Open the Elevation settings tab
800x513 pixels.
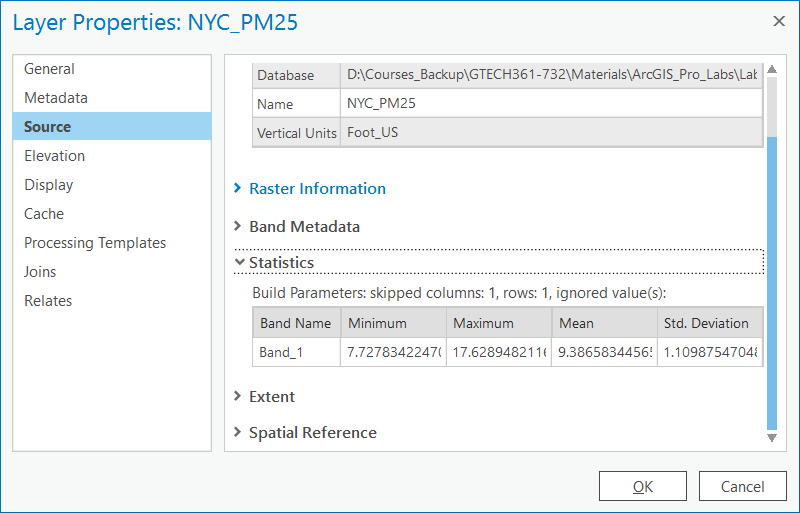54,156
